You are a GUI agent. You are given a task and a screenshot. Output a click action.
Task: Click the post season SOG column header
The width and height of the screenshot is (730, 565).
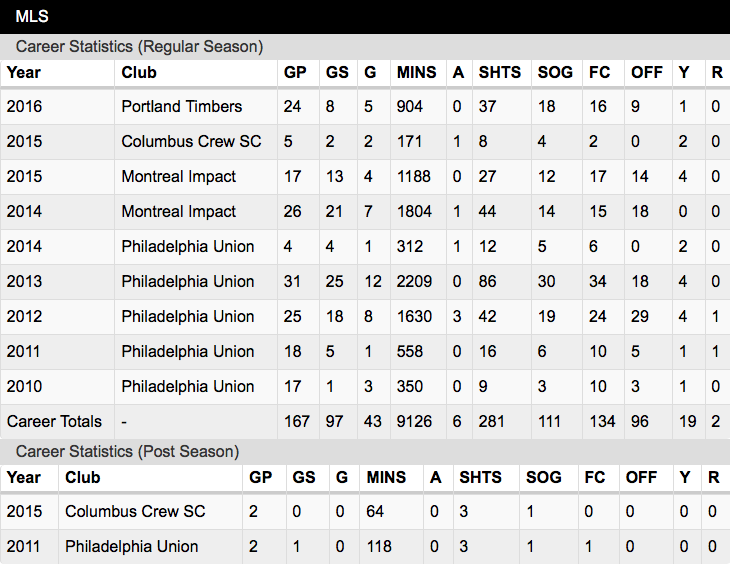(543, 478)
